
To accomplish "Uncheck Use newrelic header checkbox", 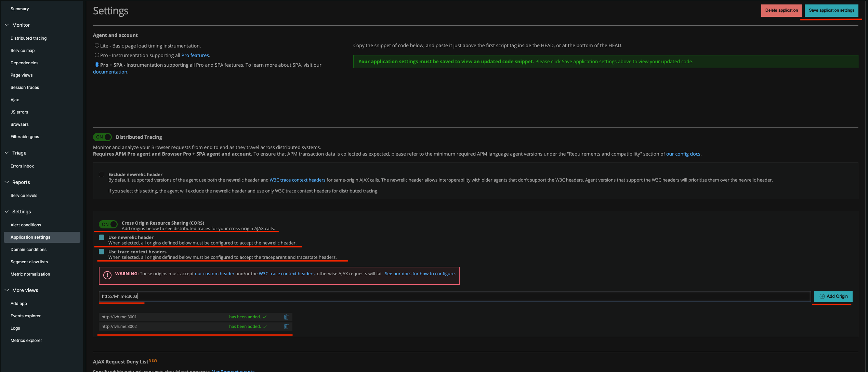I will (x=102, y=237).
